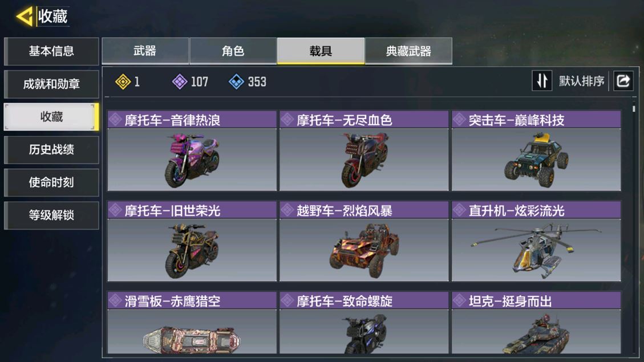
Task: Go to 成就和勋章 section
Action: point(51,84)
